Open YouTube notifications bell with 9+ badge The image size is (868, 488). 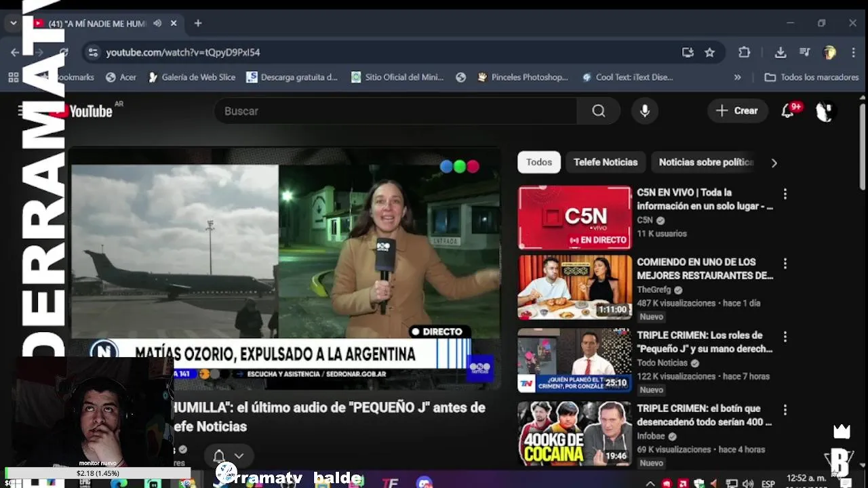(789, 110)
